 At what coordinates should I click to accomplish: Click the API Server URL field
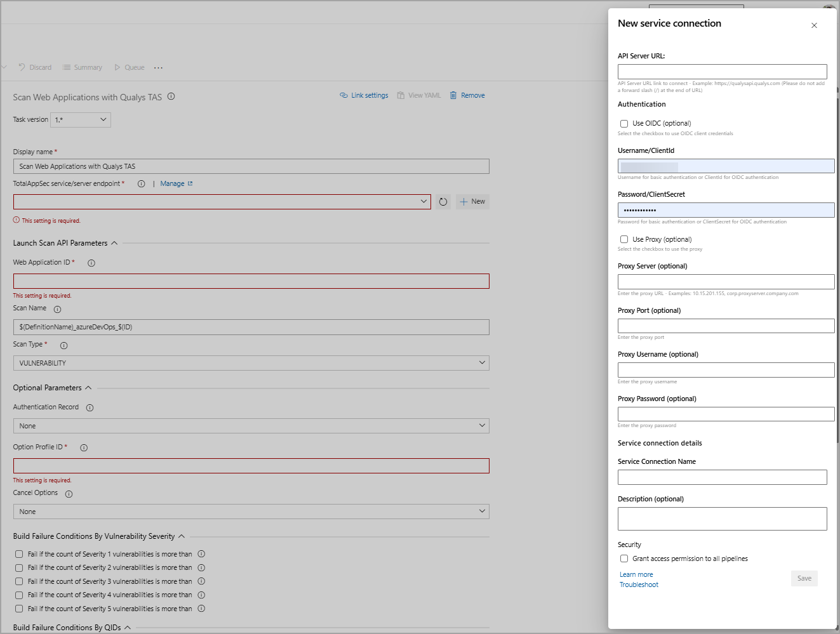click(x=723, y=72)
